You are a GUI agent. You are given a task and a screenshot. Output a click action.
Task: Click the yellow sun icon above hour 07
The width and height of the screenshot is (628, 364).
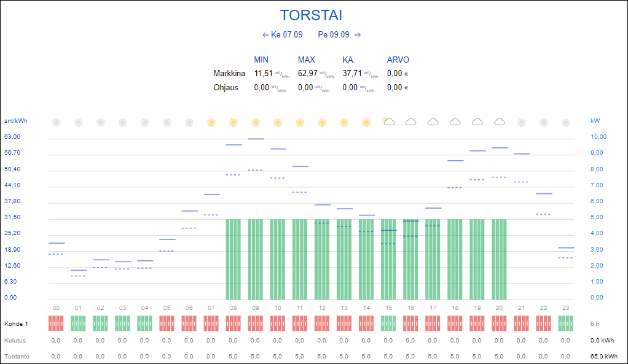point(211,122)
